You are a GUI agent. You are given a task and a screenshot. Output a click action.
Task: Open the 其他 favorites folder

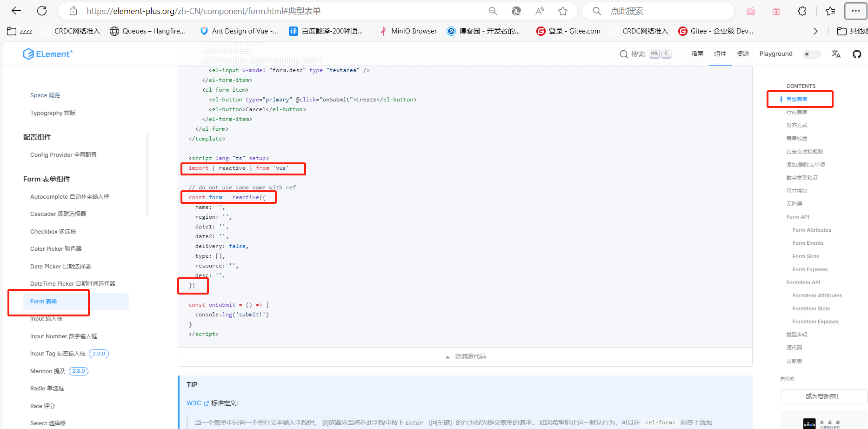point(852,31)
